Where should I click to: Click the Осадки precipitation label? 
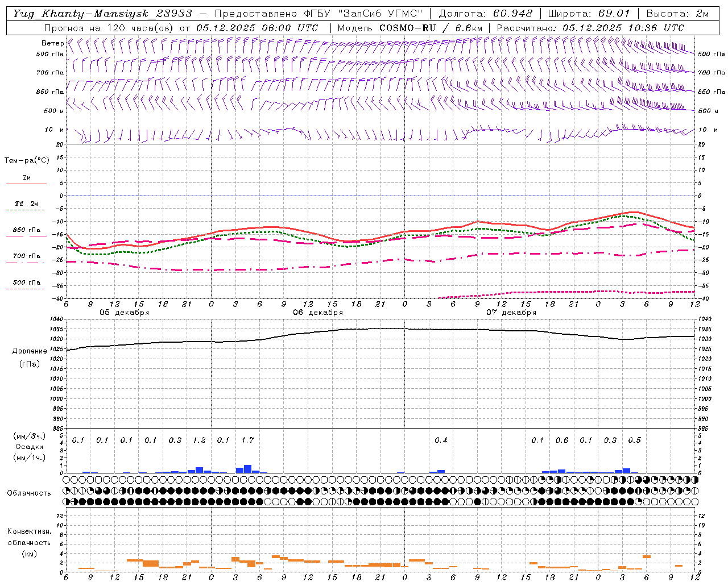point(29,447)
